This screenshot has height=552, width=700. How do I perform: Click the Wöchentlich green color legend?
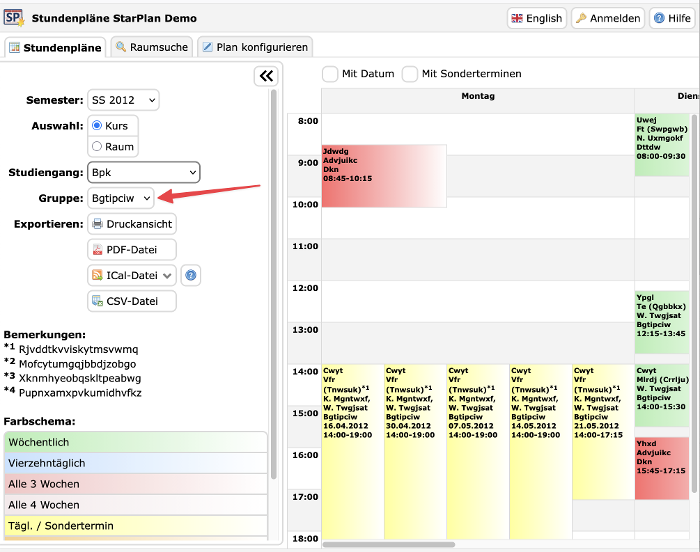point(135,442)
